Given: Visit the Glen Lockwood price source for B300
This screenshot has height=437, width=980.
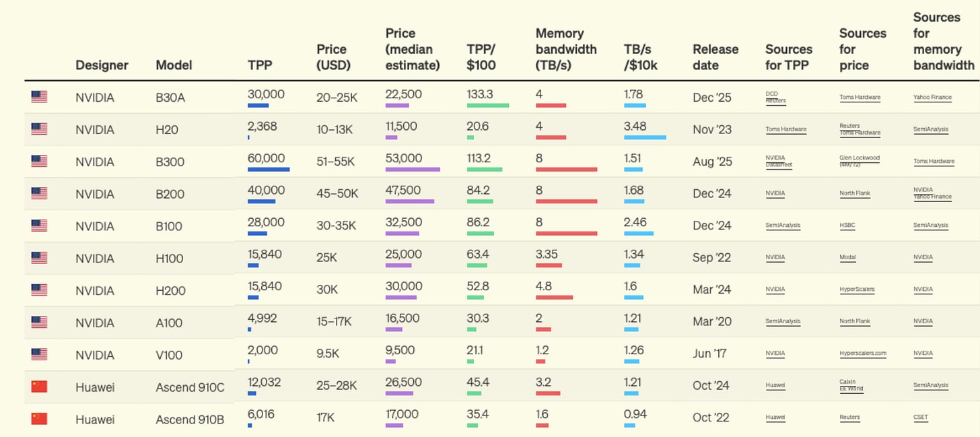Looking at the screenshot, I should tap(860, 158).
